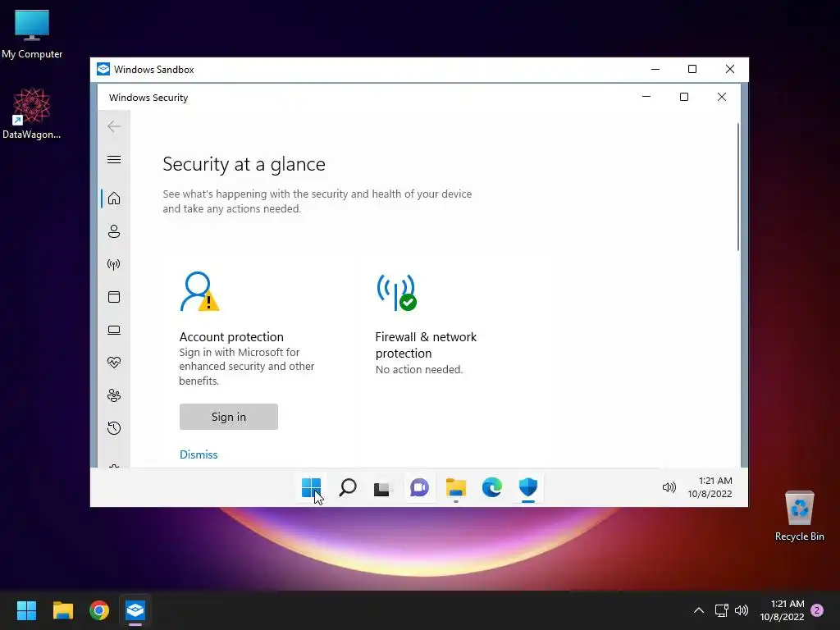Image resolution: width=840 pixels, height=630 pixels.
Task: Open Firewall & network protection from the sidebar icon
Action: [113, 264]
